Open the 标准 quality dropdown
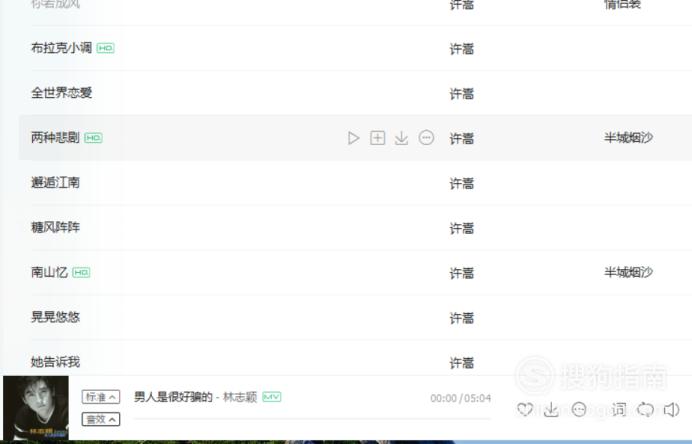Image resolution: width=692 pixels, height=444 pixels. [x=101, y=397]
